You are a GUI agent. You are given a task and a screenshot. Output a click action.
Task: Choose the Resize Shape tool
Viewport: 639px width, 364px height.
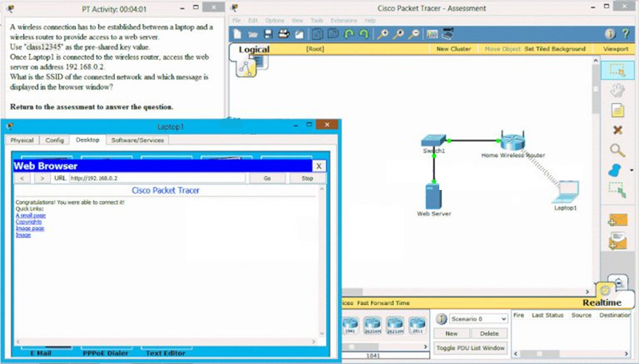(x=617, y=190)
